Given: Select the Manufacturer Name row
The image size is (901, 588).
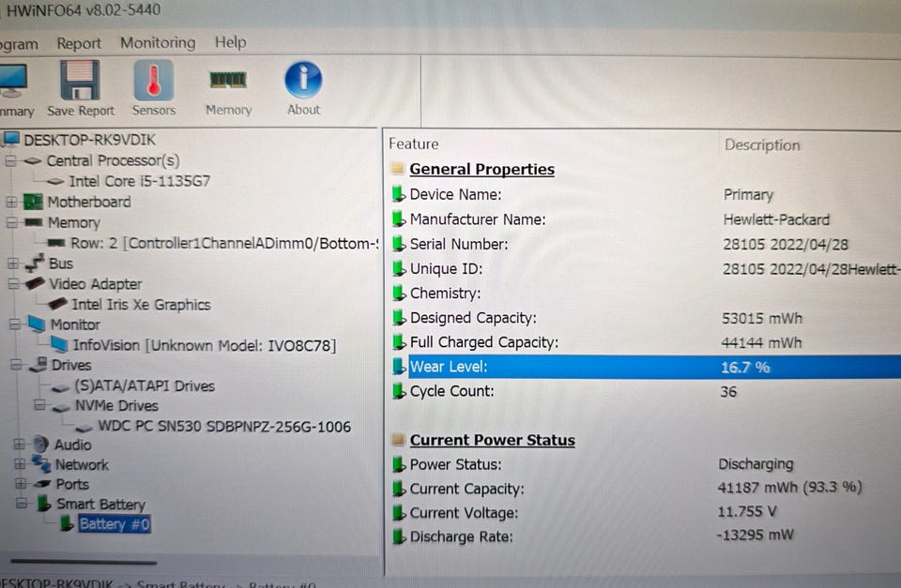Looking at the screenshot, I should click(645, 219).
